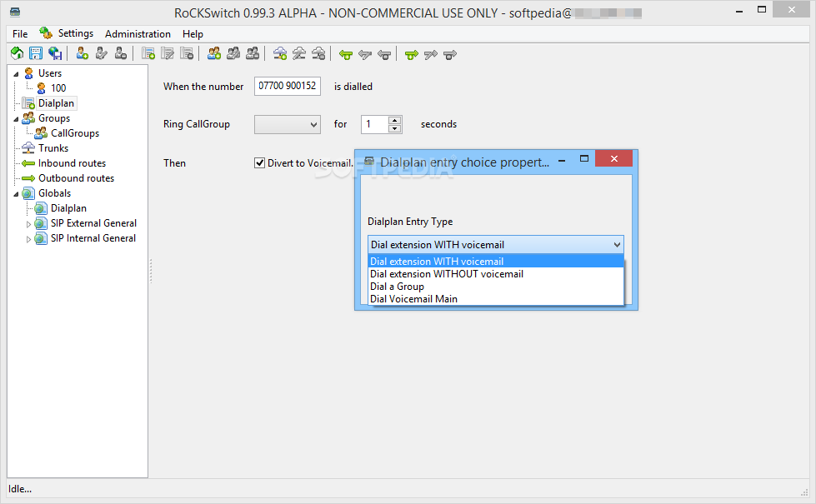Select the Groups tree item
816x504 pixels.
(x=54, y=118)
